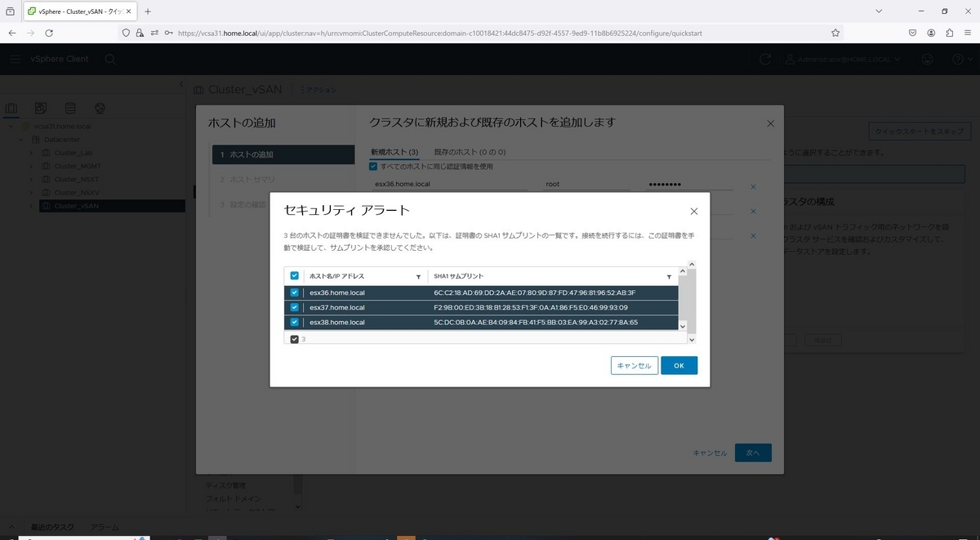The image size is (980, 540).
Task: Toggle same credentials for all hosts checkbox
Action: coord(373,167)
